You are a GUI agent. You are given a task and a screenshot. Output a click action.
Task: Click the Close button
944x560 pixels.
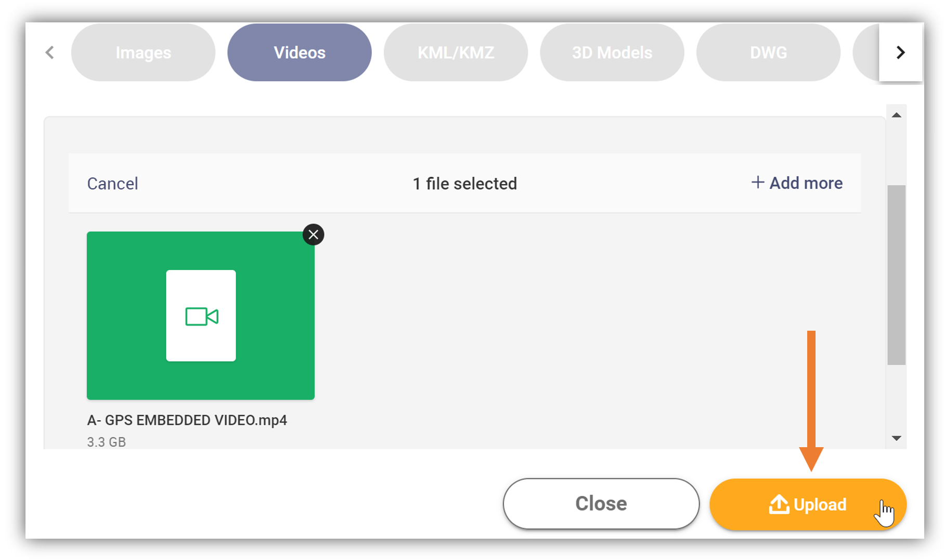pos(601,504)
